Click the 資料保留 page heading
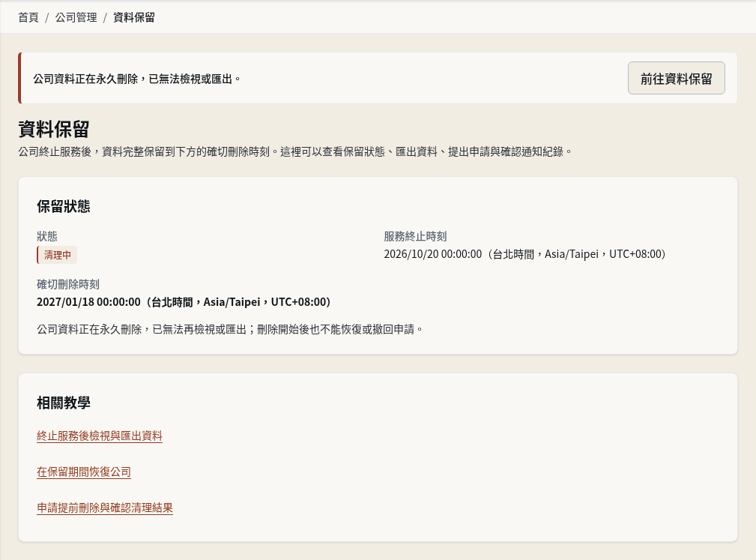Viewport: 756px width, 560px height. point(54,129)
